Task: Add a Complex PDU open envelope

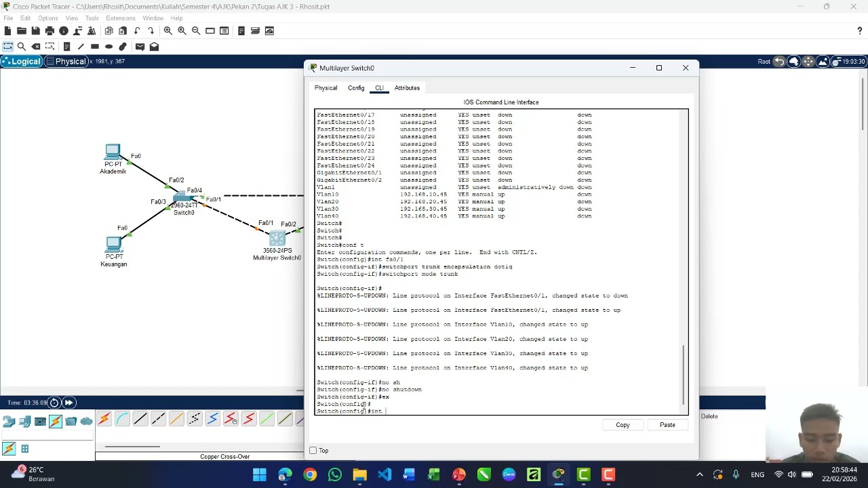Action: coord(154,46)
